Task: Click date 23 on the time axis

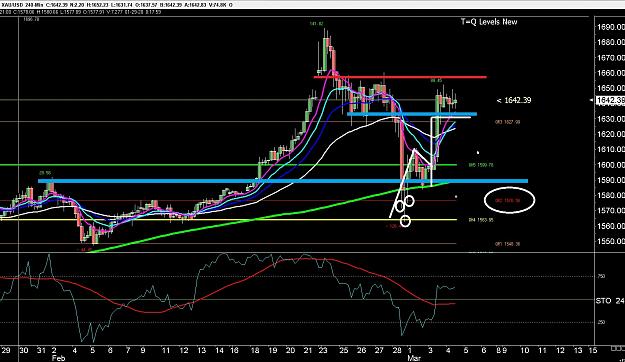Action: 323,350
